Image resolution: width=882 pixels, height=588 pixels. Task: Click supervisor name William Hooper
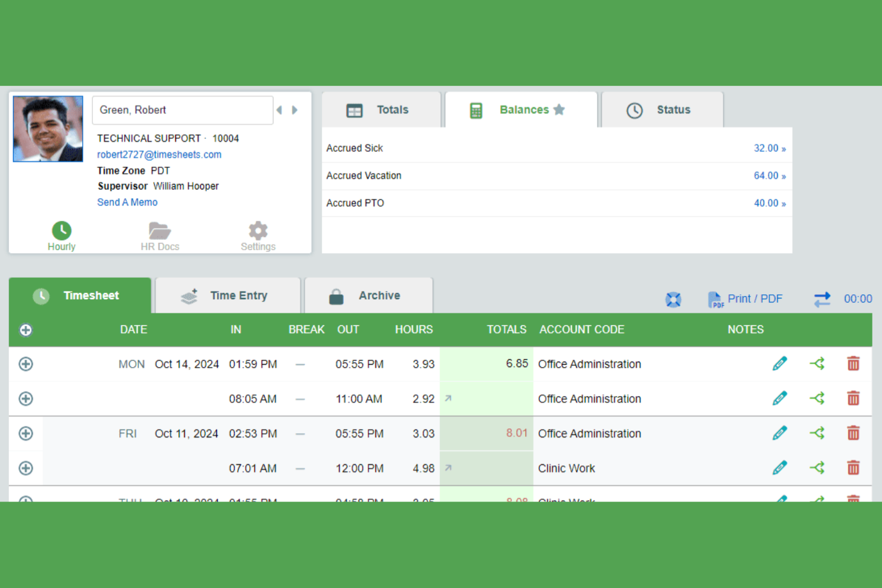coord(186,186)
